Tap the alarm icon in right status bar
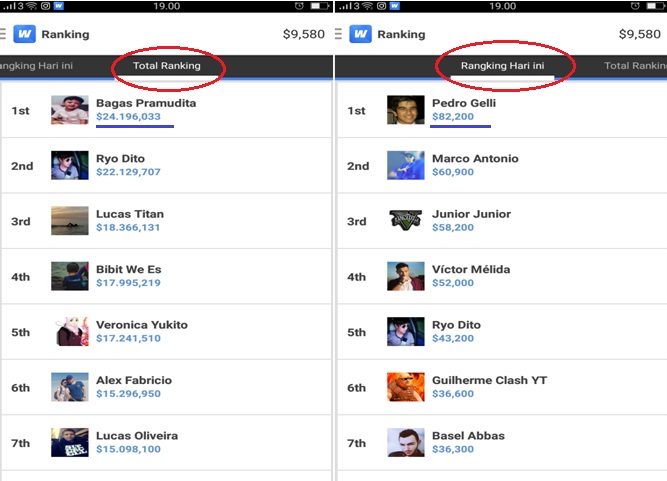The height and width of the screenshot is (481, 667). tap(635, 6)
